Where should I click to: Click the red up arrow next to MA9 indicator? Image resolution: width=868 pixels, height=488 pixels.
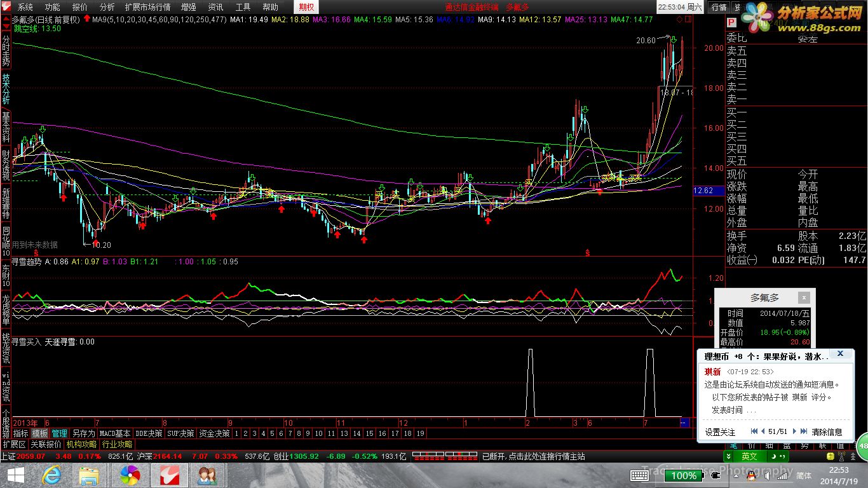[87, 19]
